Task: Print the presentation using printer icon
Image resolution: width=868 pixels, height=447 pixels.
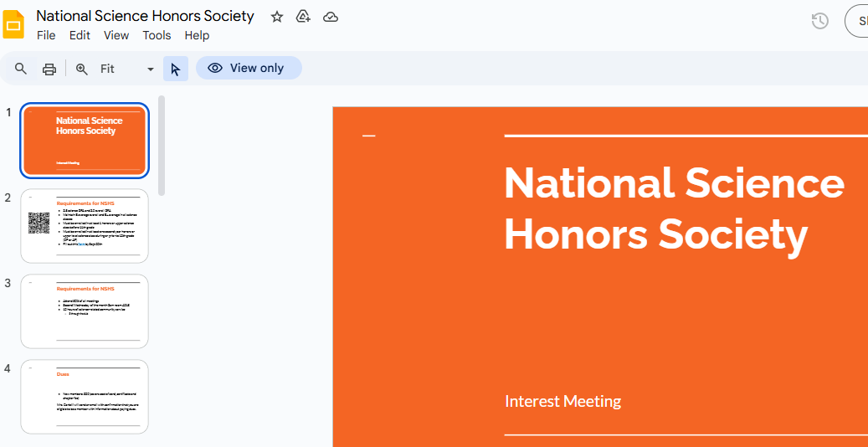Action: tap(49, 69)
